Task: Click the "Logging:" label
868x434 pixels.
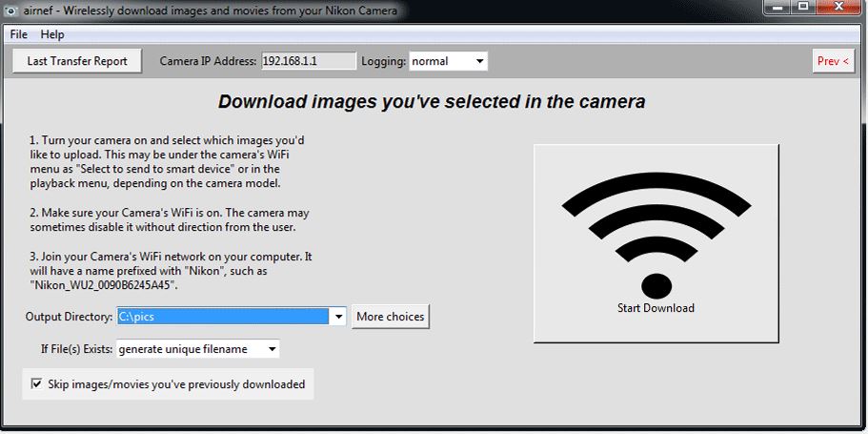Action: (x=384, y=61)
